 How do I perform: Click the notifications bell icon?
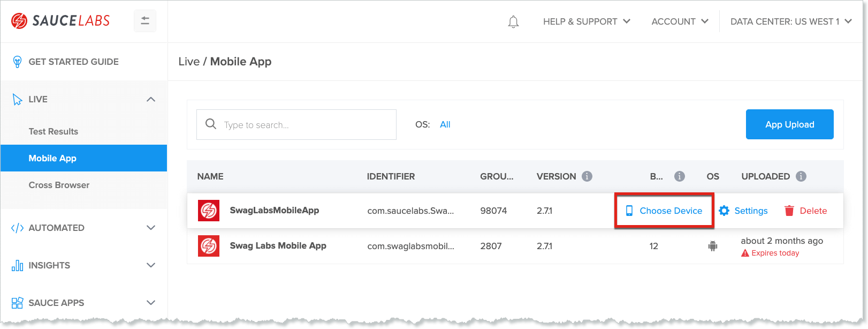point(513,22)
